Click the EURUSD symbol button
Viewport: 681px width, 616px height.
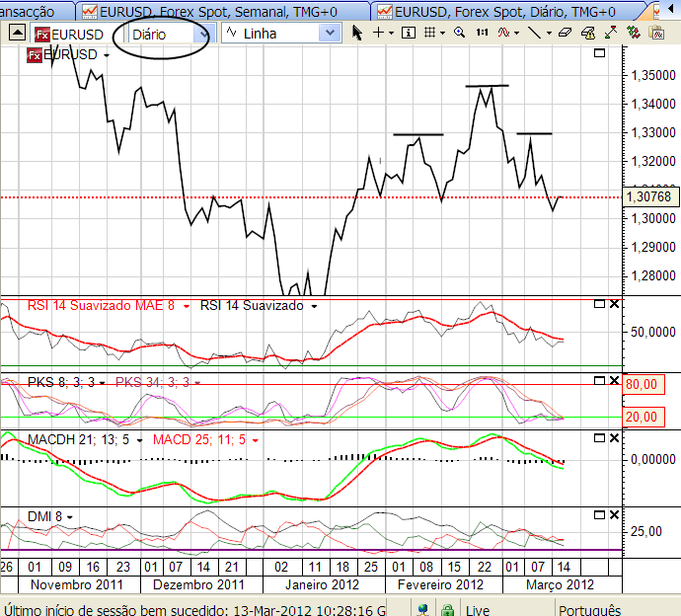point(67,34)
